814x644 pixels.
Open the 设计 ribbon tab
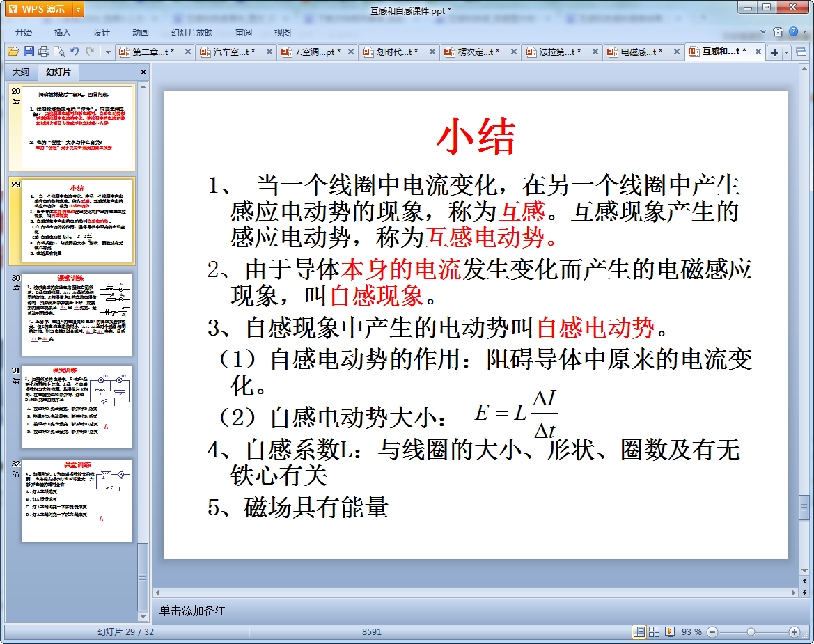click(101, 32)
